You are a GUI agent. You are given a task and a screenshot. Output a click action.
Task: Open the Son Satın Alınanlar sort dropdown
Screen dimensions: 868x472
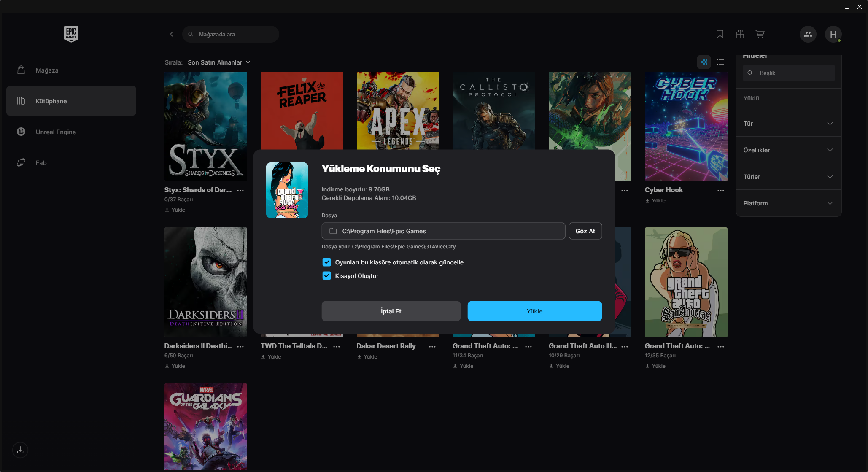pos(219,62)
